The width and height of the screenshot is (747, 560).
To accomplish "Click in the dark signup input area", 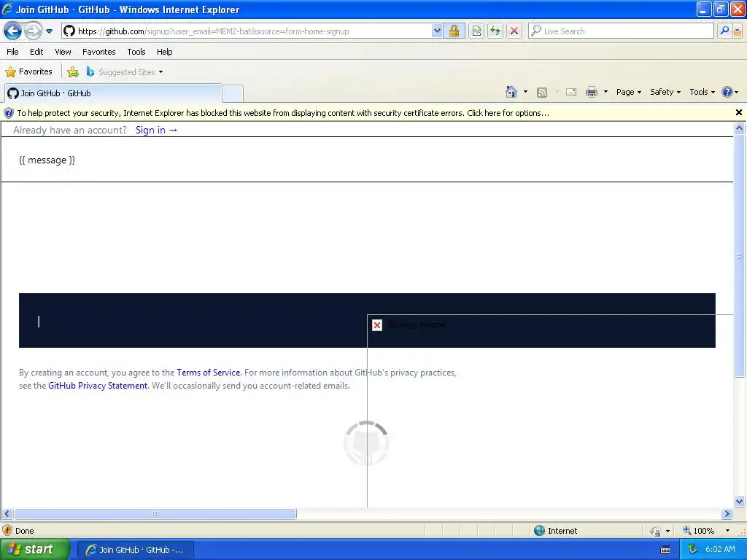I will coord(367,321).
